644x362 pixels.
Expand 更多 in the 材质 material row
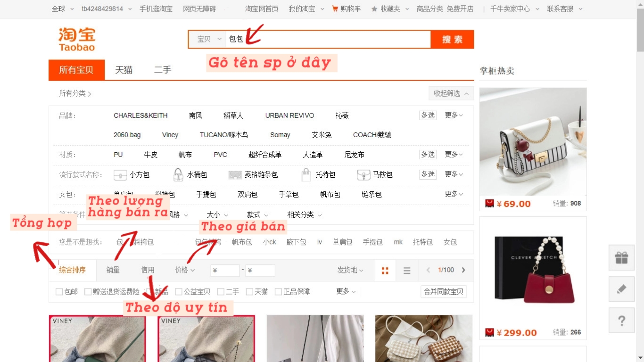point(454,154)
